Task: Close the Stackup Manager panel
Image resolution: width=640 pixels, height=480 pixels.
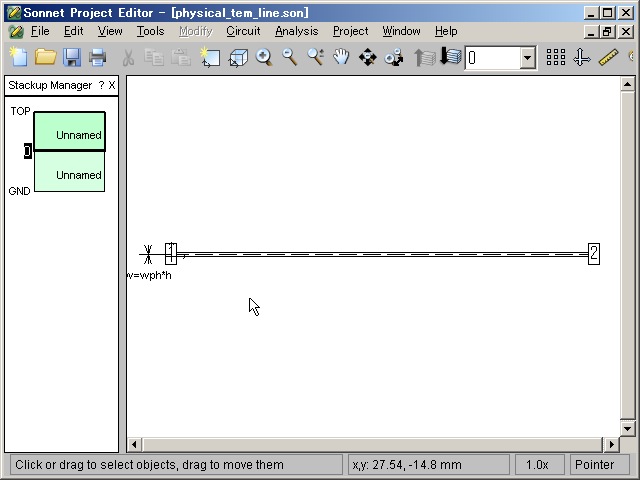Action: pyautogui.click(x=112, y=85)
